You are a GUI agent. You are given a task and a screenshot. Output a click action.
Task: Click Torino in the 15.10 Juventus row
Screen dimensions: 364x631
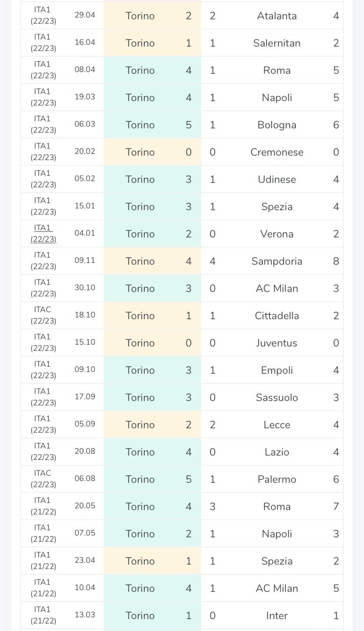coord(140,343)
